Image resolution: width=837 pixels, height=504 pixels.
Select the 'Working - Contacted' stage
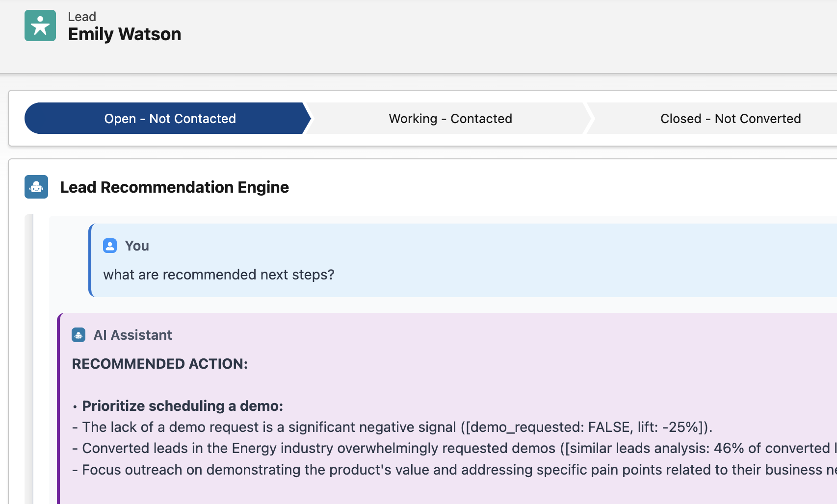450,118
